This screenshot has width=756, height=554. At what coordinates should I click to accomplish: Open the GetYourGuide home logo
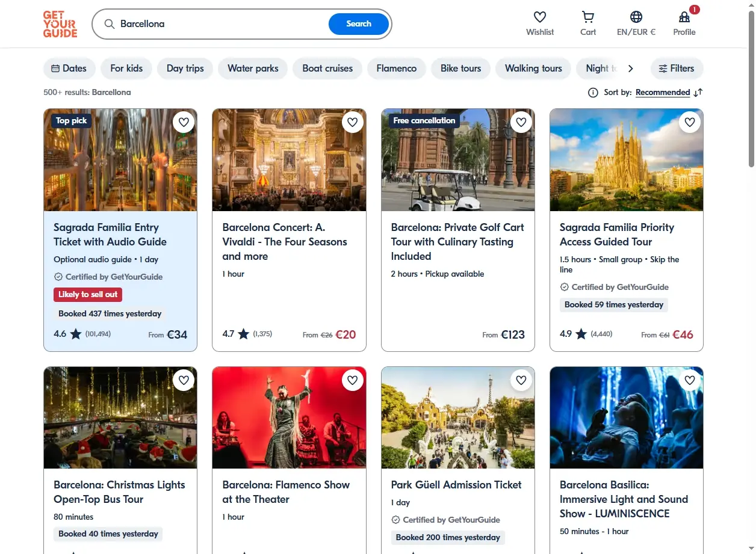point(60,24)
